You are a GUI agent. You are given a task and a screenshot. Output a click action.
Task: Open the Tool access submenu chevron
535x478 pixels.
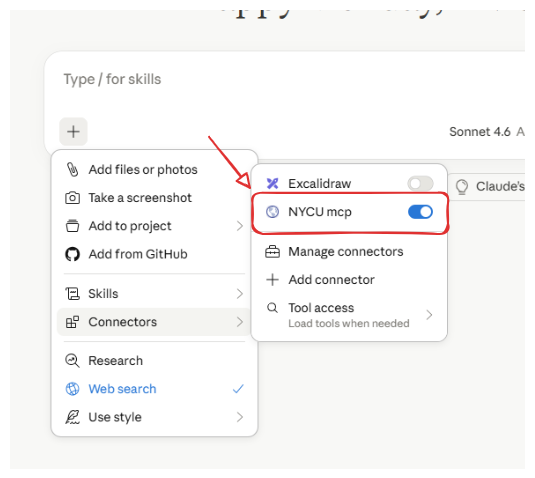coord(429,315)
